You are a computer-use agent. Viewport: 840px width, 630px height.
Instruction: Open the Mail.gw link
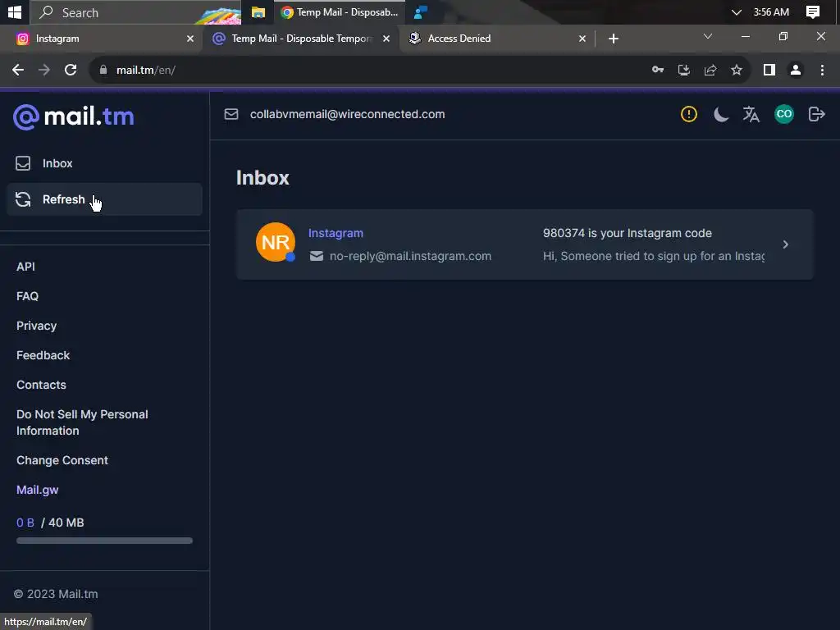[38, 490]
